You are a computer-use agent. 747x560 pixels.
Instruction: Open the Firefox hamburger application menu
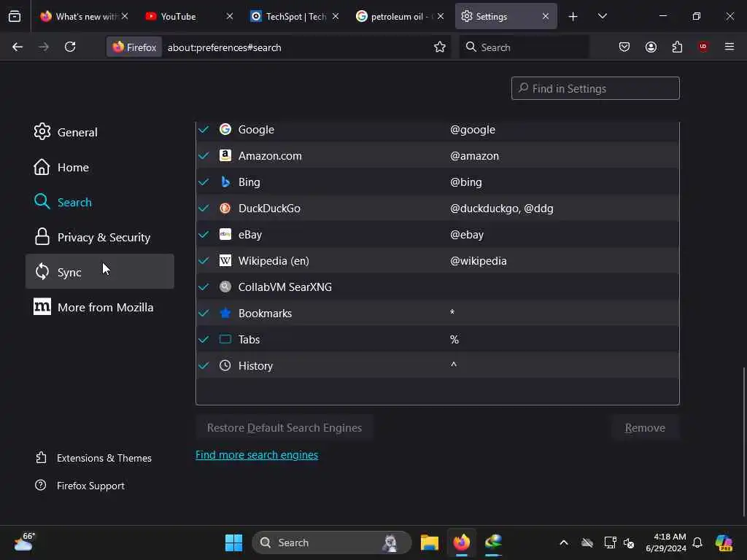pos(729,47)
